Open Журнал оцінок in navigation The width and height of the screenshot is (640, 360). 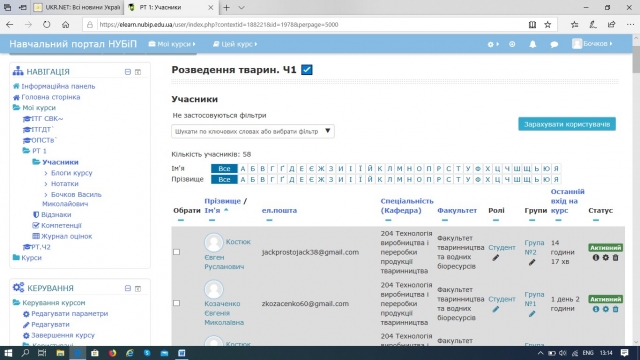coord(66,236)
